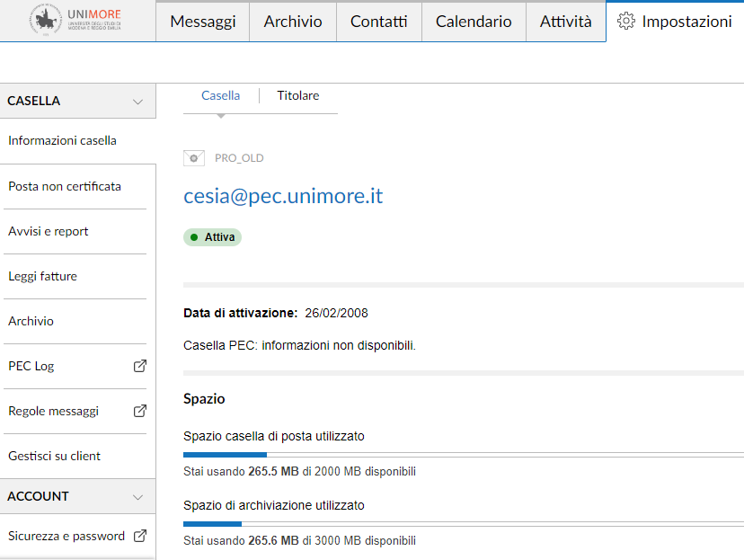Click the Impostazioni gear icon

(x=626, y=22)
